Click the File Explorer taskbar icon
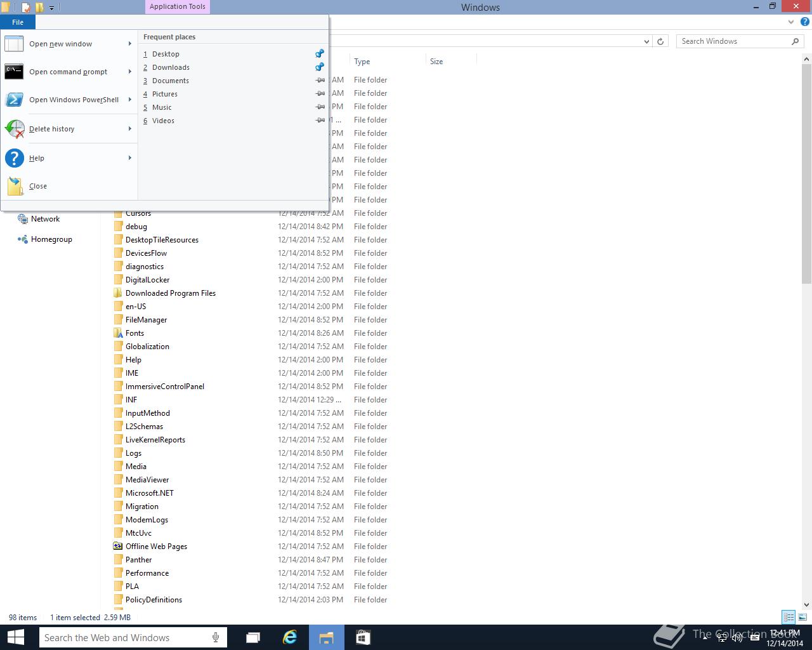This screenshot has width=812, height=650. 327,637
